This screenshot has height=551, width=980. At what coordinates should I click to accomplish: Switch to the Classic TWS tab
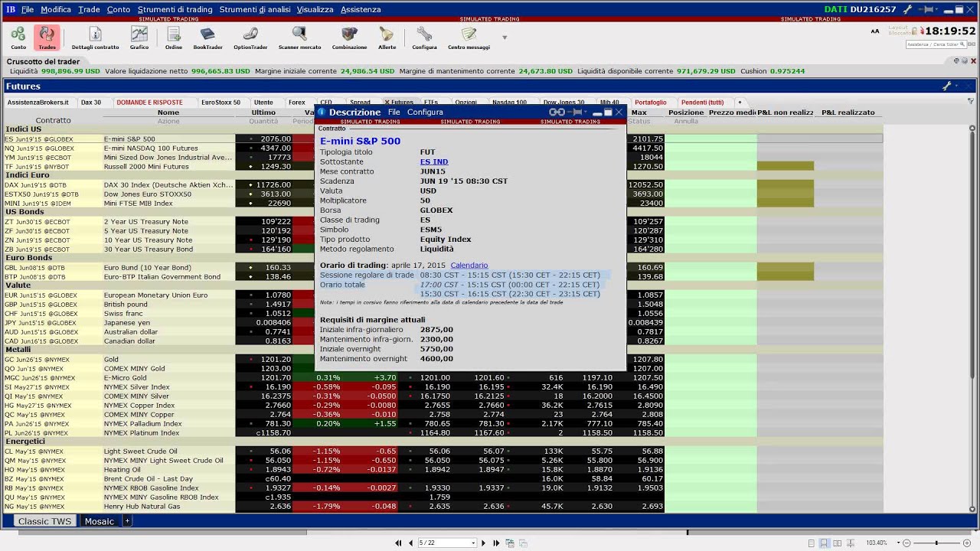point(45,521)
